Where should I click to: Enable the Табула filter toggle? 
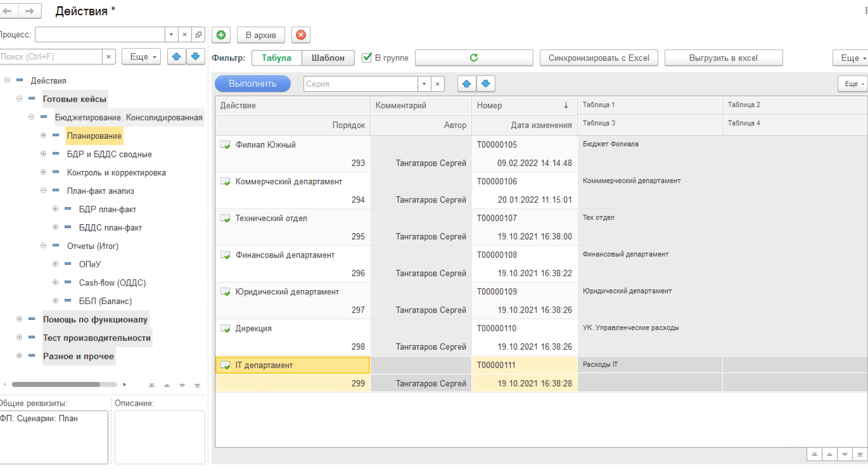click(x=276, y=58)
